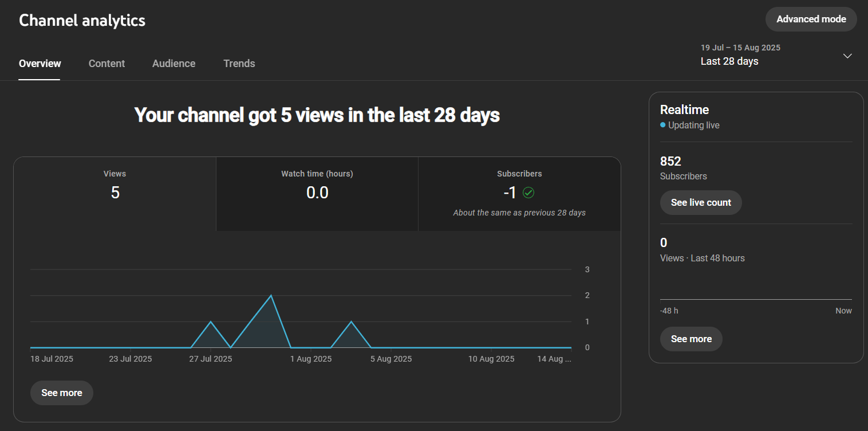Open the 19 Jul – 15 Aug date picker
Viewport: 868px width, 431px height.
740,48
